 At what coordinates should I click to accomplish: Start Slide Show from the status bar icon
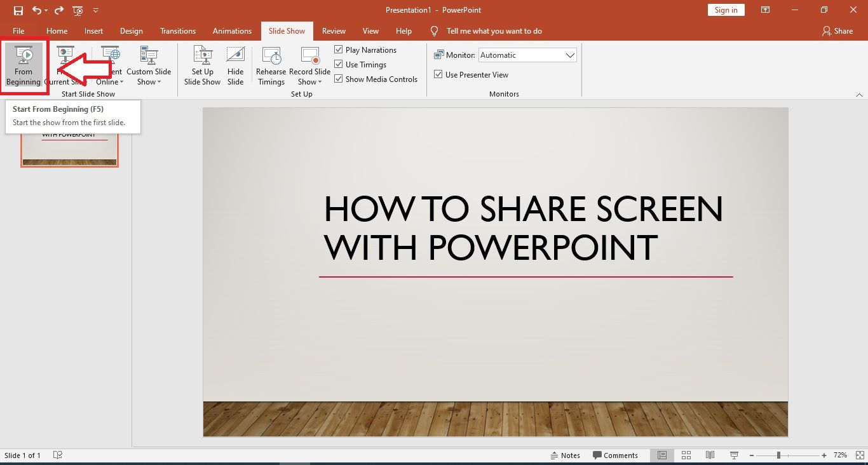(734, 455)
